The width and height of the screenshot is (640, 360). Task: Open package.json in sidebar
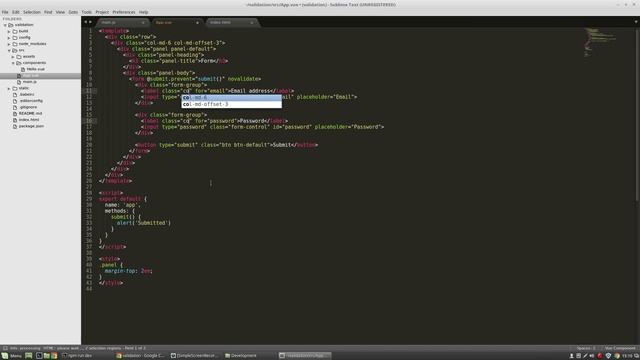coord(31,126)
